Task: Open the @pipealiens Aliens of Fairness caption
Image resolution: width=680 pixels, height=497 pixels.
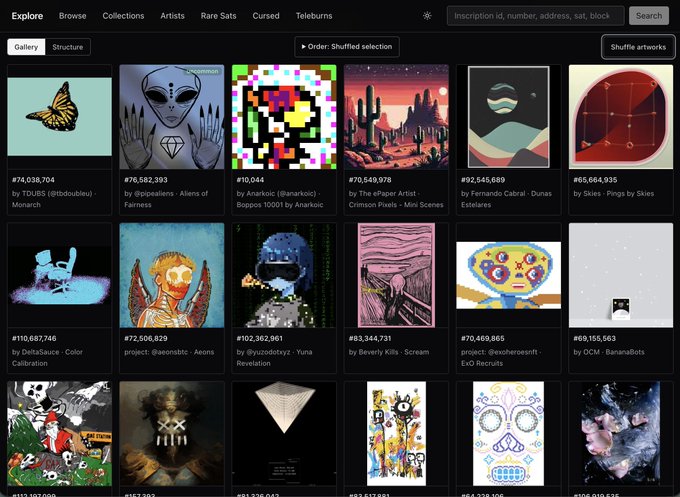Action: (166, 199)
